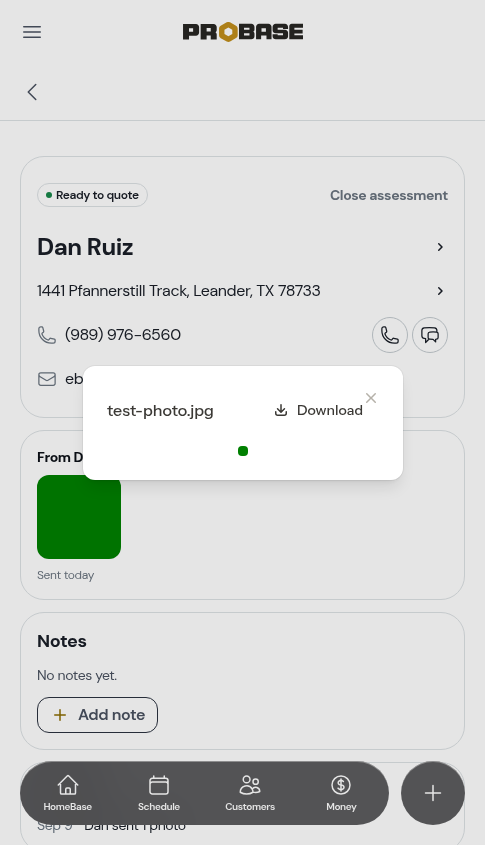
Task: Click Add note button
Action: click(x=98, y=715)
